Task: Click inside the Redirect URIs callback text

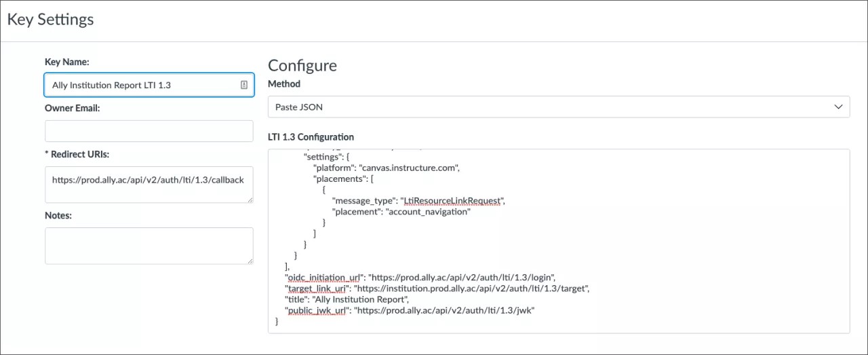Action: point(148,180)
